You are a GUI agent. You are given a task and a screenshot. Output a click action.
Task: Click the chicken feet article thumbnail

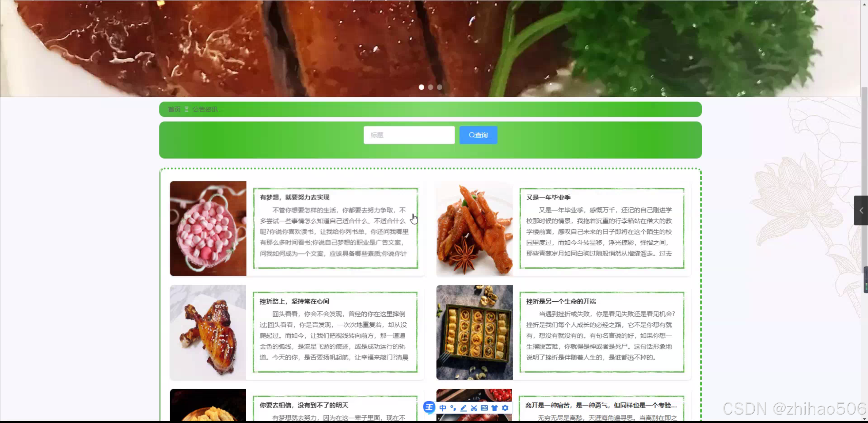[474, 228]
